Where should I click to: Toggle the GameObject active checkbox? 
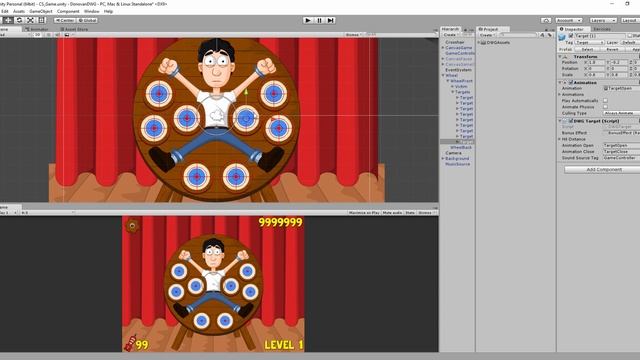pos(571,36)
